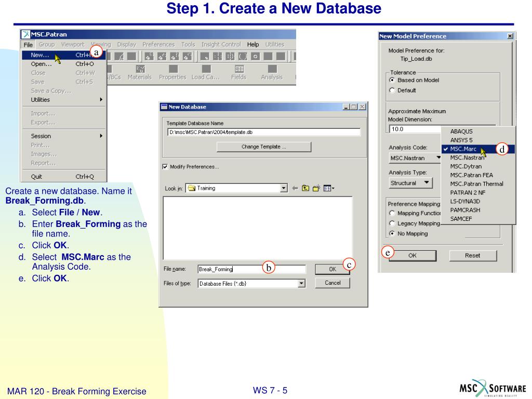Click OK in New Model Preference

tap(412, 256)
